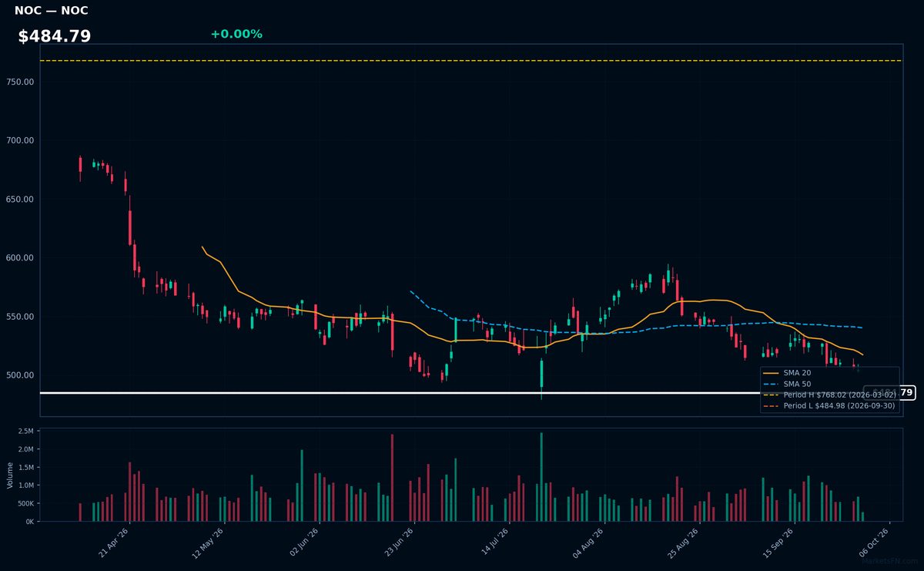Click the 650.00 price axis label
The width and height of the screenshot is (924, 571).
[x=21, y=199]
